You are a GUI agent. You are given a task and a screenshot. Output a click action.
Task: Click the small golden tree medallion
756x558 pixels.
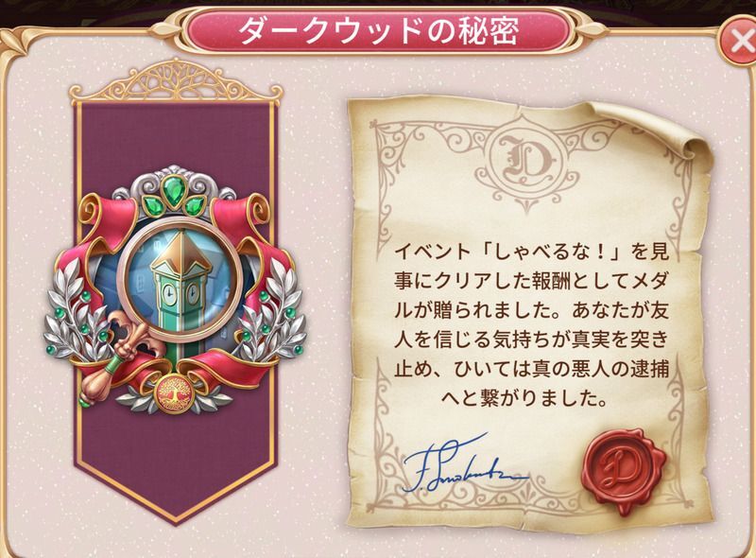pyautogui.click(x=172, y=392)
